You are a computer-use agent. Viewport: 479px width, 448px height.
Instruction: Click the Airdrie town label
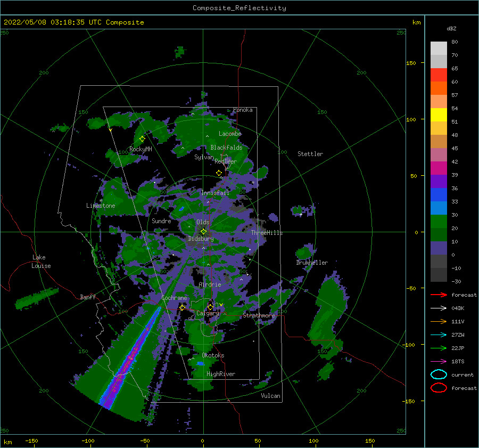[x=210, y=284]
